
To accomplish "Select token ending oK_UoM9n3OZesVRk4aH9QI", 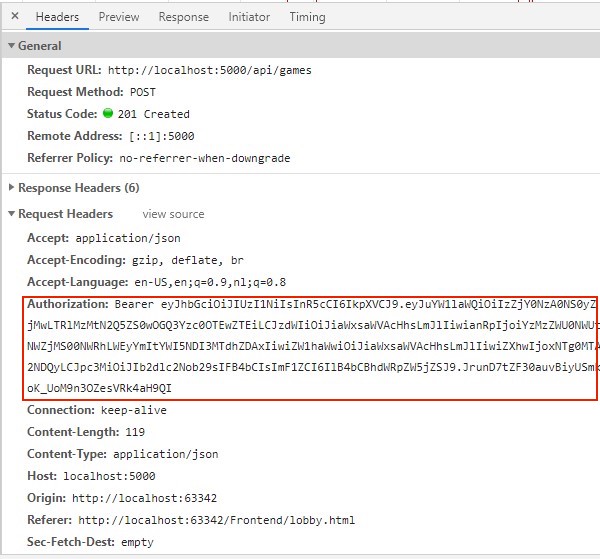I will (x=99, y=388).
